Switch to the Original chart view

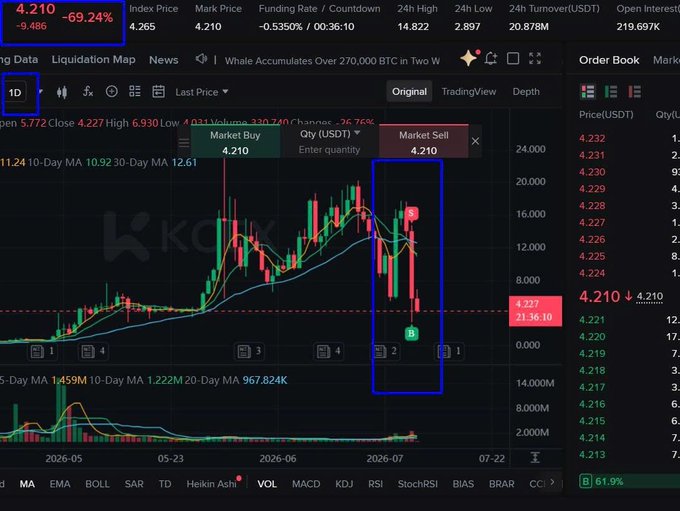point(409,92)
